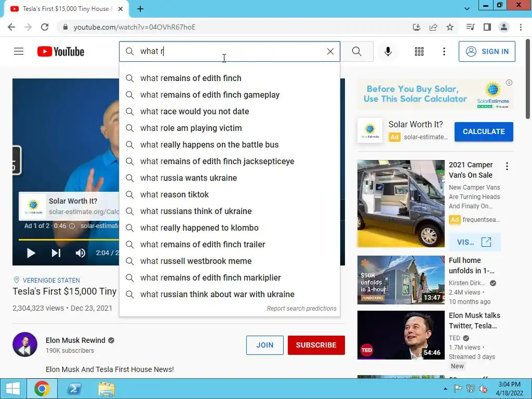Viewport: 532px width, 399px height.
Task: Open options menu for Camper Van's ad
Action: coord(507,166)
